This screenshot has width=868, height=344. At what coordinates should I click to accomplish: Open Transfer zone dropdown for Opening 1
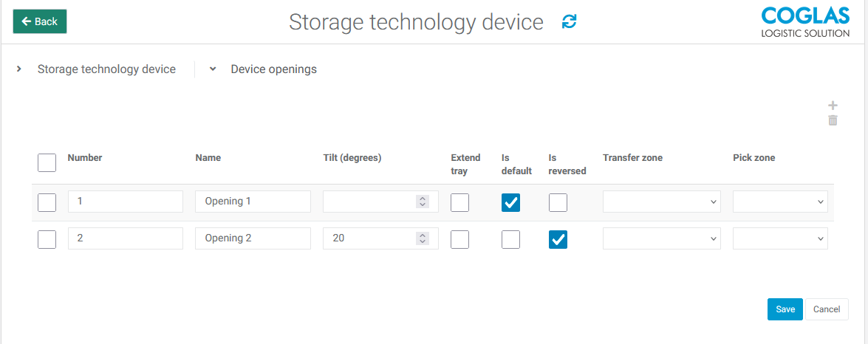coord(661,202)
